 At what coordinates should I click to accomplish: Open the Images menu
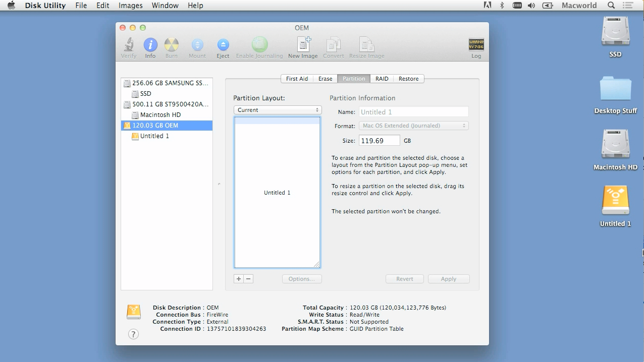[130, 6]
